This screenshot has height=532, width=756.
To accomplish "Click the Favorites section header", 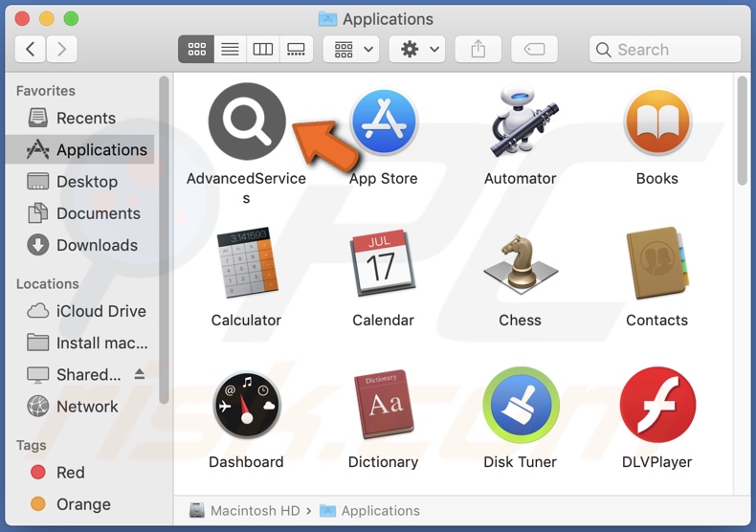I will (46, 91).
